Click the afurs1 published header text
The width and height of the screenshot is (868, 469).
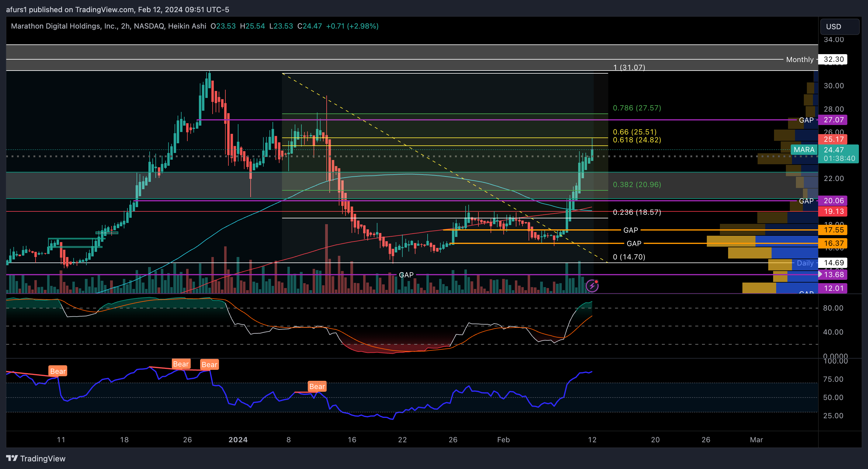(118, 9)
